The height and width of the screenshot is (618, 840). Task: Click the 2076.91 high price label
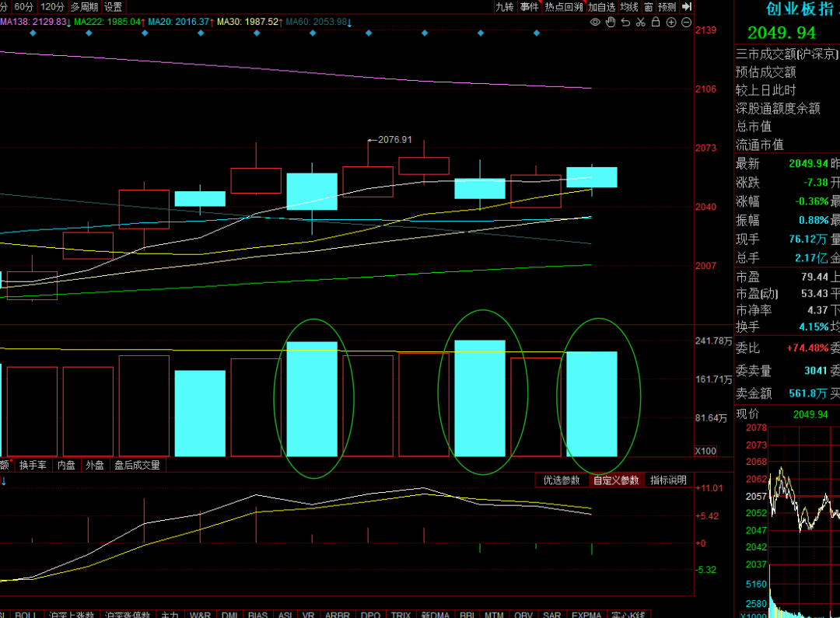(x=395, y=140)
